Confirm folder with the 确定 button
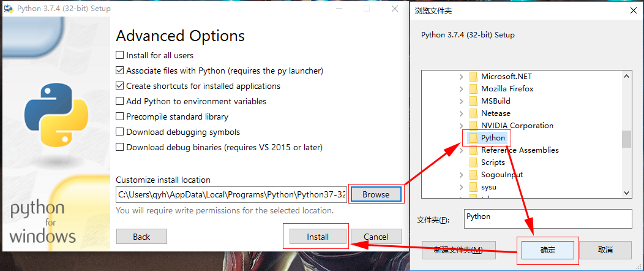644x271 pixels. coord(547,250)
